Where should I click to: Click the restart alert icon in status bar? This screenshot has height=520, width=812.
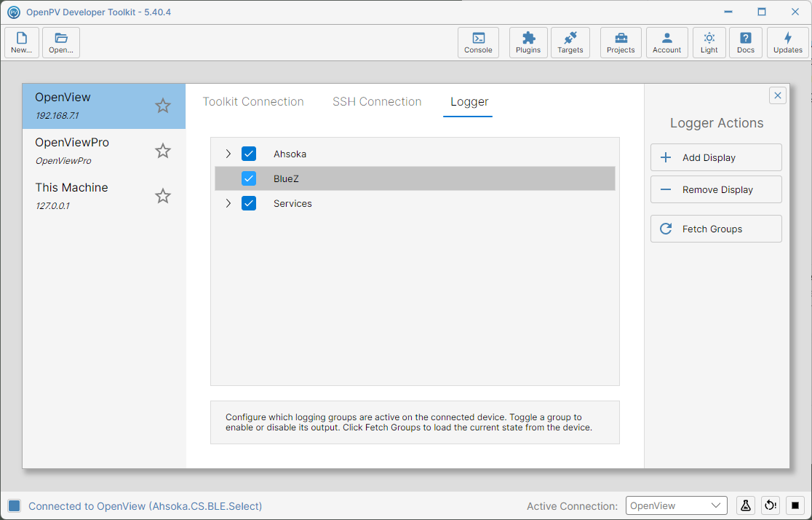pos(771,505)
